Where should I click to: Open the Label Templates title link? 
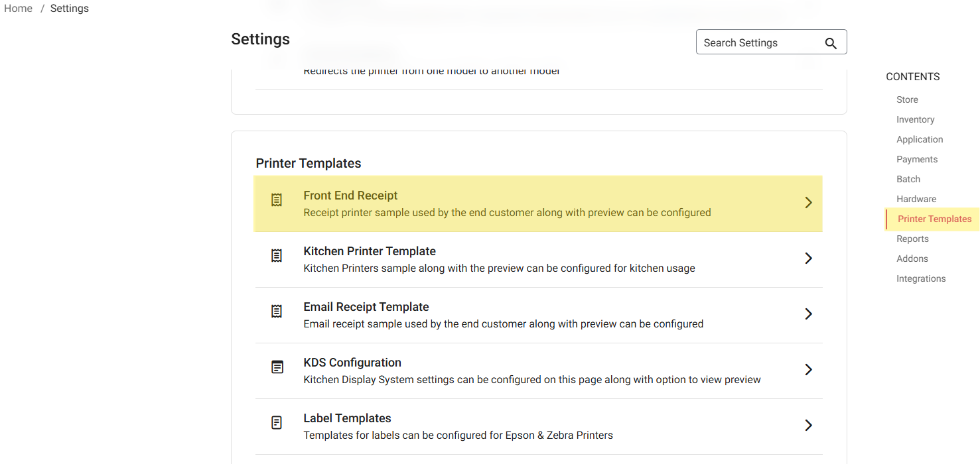tap(347, 418)
